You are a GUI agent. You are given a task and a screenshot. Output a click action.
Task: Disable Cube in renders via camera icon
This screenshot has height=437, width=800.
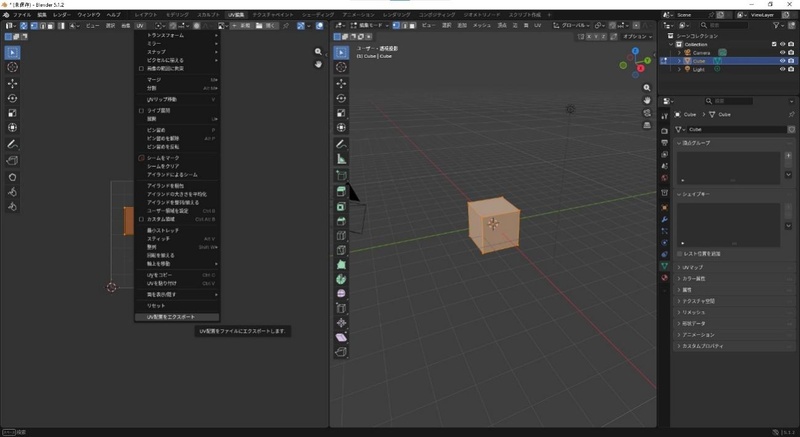pos(791,61)
